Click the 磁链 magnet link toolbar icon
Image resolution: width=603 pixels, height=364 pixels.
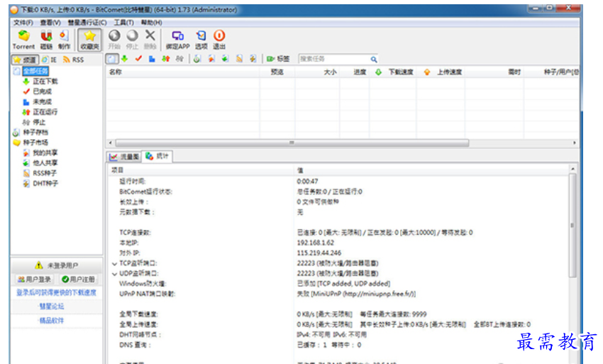point(46,40)
